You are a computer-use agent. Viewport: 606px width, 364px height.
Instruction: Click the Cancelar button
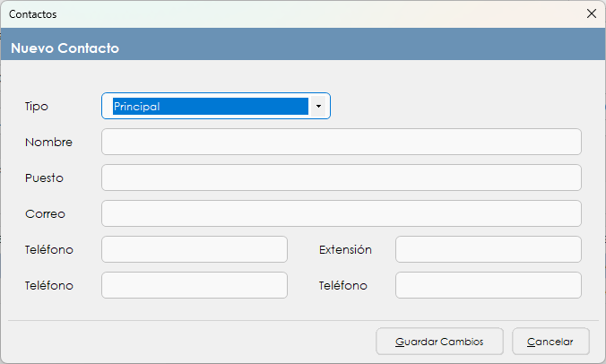pyautogui.click(x=550, y=342)
